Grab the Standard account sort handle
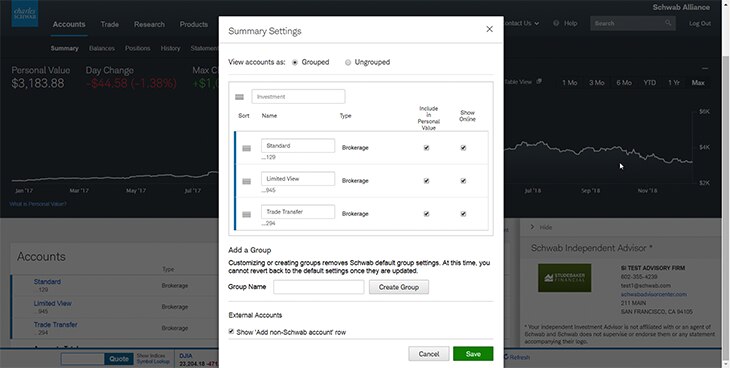 pos(247,148)
